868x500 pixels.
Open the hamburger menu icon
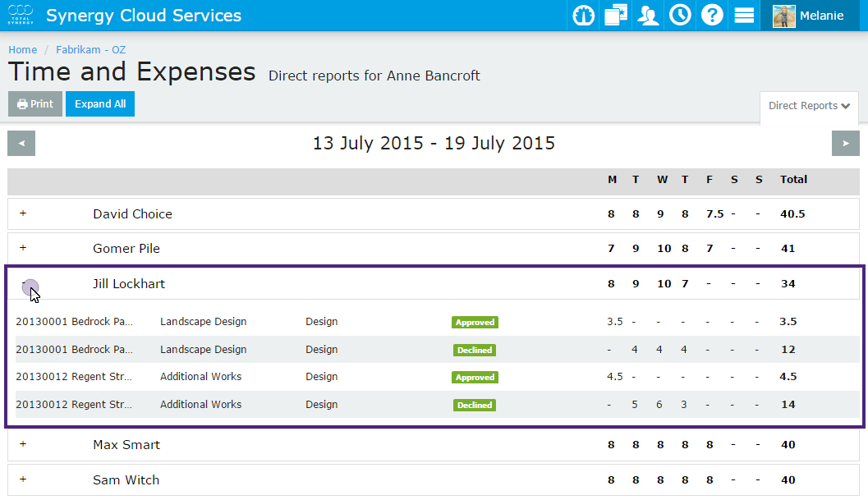744,16
